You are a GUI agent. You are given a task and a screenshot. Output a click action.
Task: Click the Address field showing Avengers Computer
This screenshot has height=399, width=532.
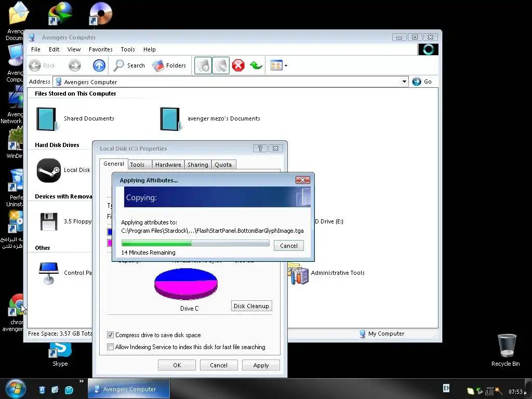click(231, 82)
